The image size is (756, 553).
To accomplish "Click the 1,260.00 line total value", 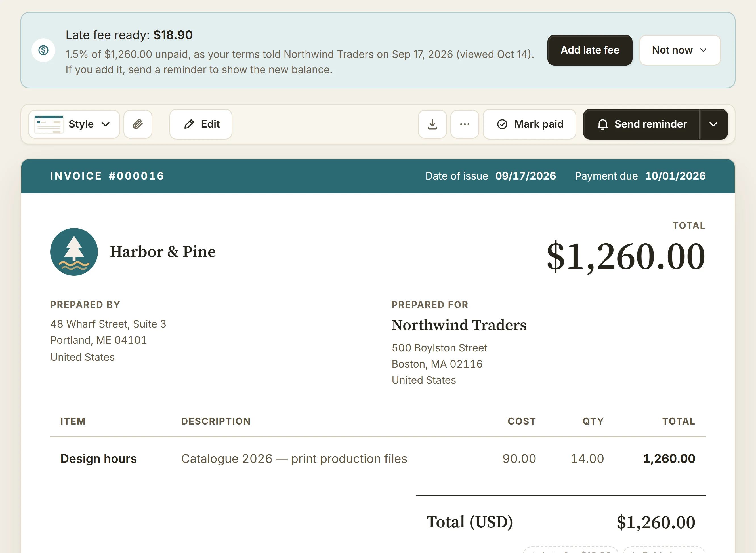I will click(669, 459).
